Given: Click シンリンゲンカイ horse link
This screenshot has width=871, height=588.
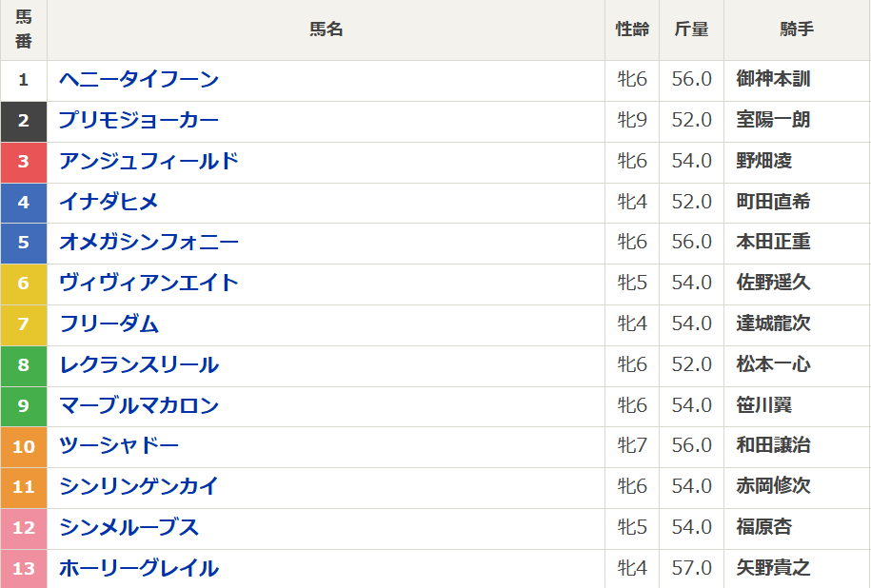Looking at the screenshot, I should 139,487.
